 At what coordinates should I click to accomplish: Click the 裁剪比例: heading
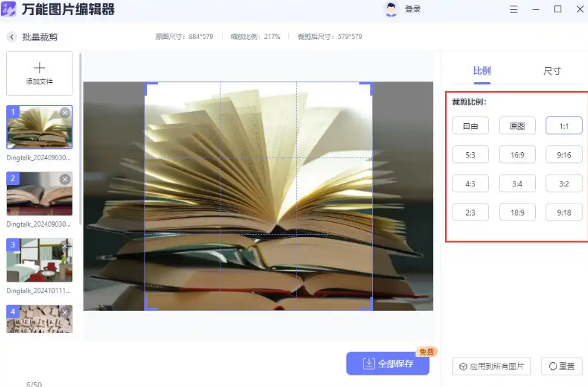coord(469,102)
